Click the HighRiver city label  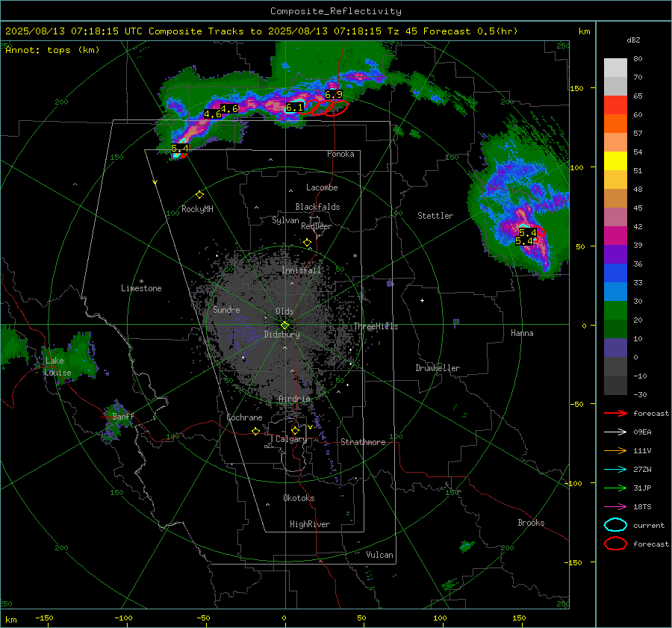[310, 524]
